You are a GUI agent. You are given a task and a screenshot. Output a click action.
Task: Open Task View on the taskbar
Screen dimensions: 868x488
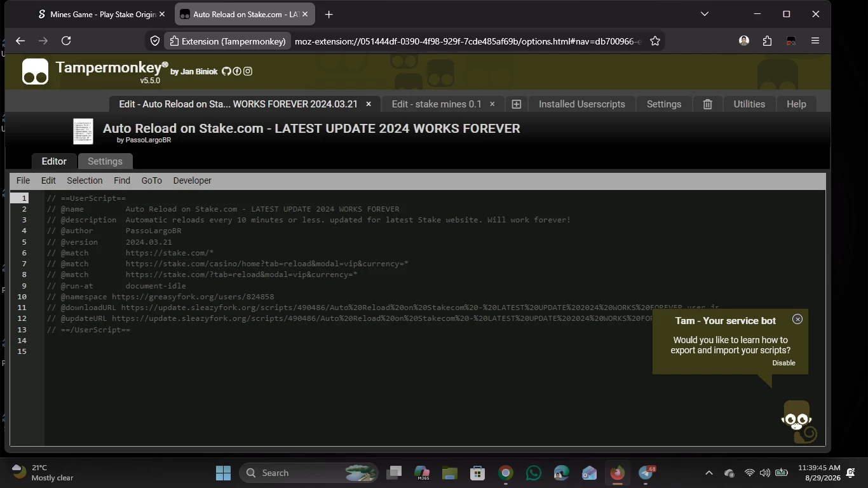click(395, 473)
